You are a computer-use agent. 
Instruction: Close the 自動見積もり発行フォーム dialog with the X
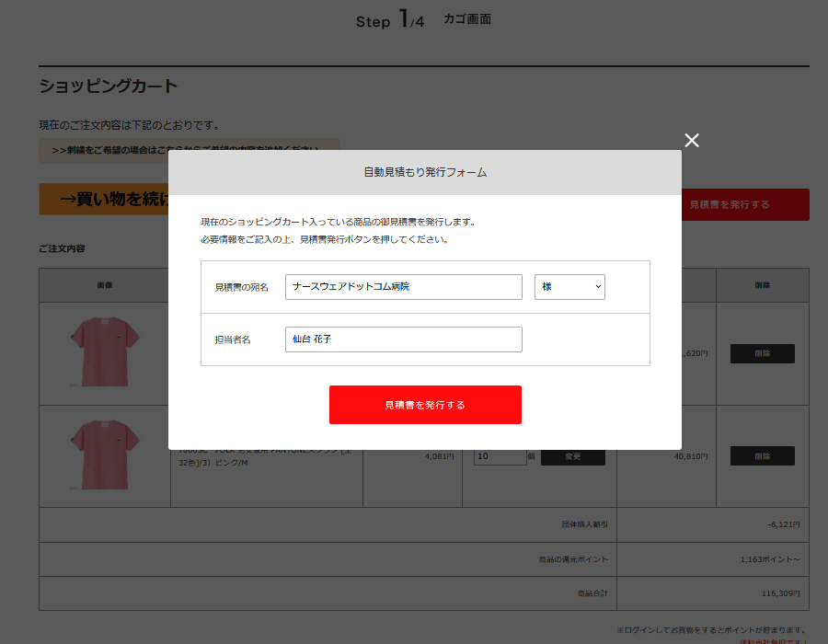click(x=692, y=141)
